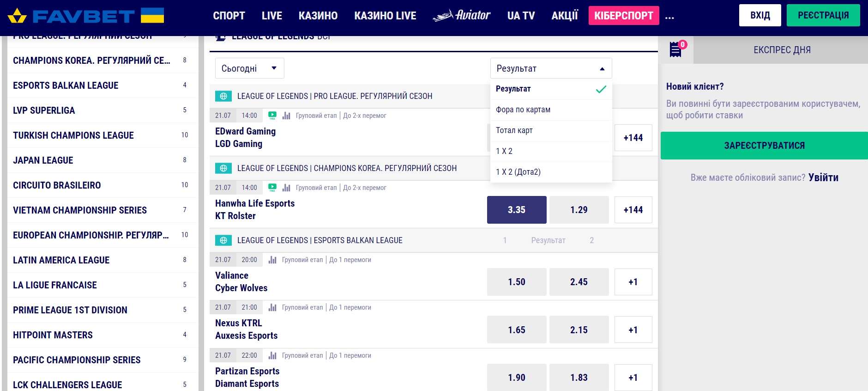Click the Увійти login link

pos(823,177)
